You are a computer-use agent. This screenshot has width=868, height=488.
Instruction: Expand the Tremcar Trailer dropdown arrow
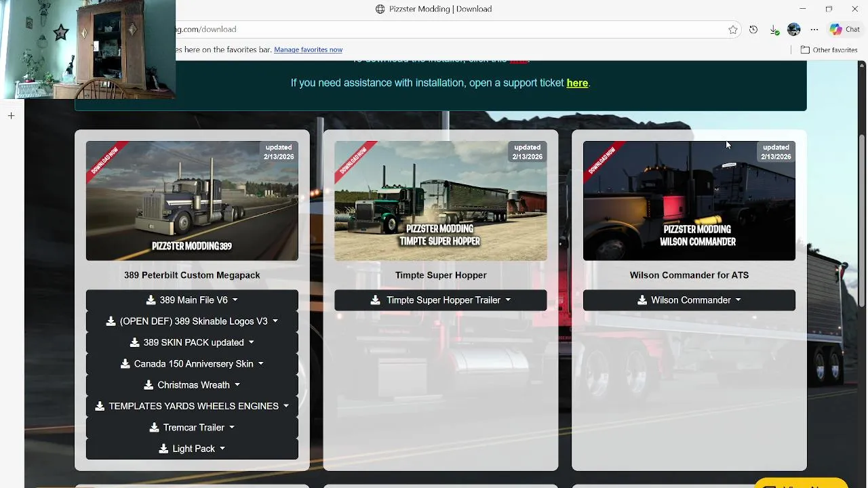tap(232, 427)
